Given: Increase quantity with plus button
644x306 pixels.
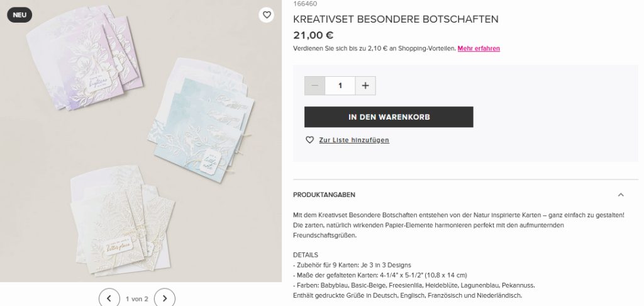Looking at the screenshot, I should pos(365,86).
